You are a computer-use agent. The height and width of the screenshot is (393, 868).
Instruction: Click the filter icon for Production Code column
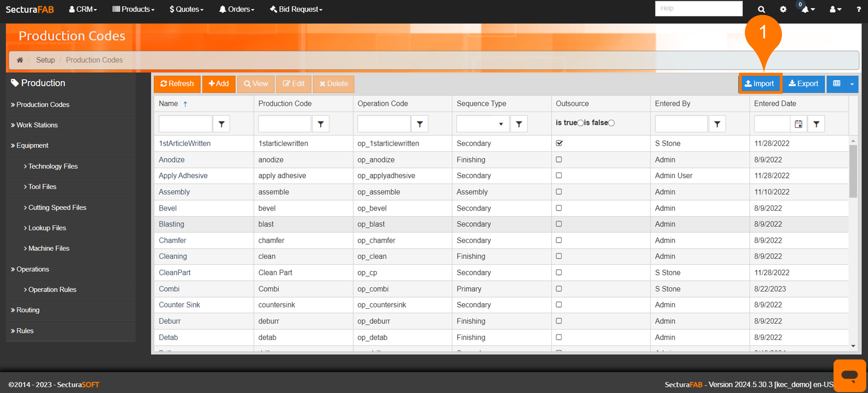[x=320, y=124]
